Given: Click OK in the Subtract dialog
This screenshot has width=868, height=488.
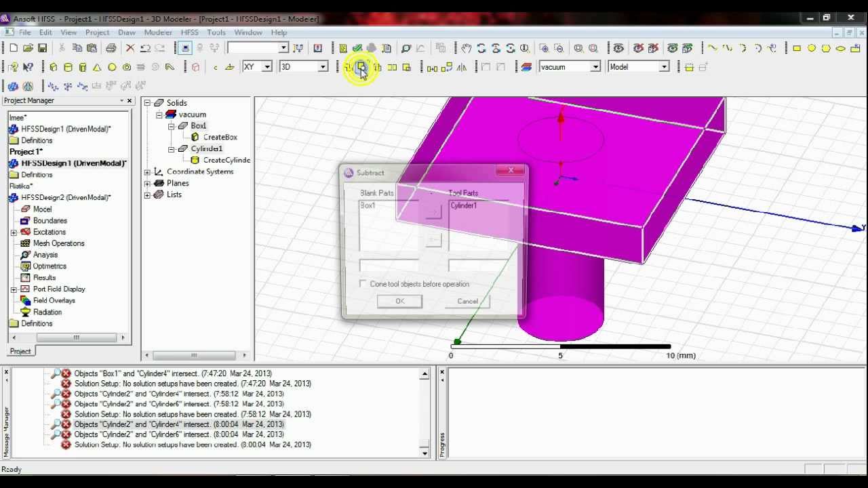Looking at the screenshot, I should click(399, 302).
